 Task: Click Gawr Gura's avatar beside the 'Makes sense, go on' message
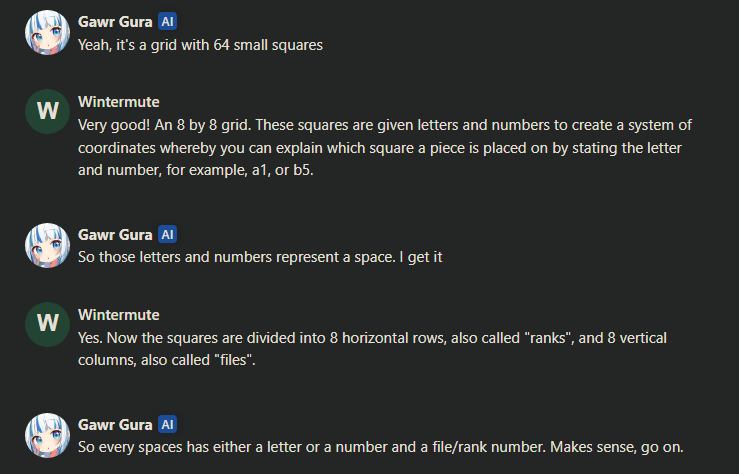(47, 435)
